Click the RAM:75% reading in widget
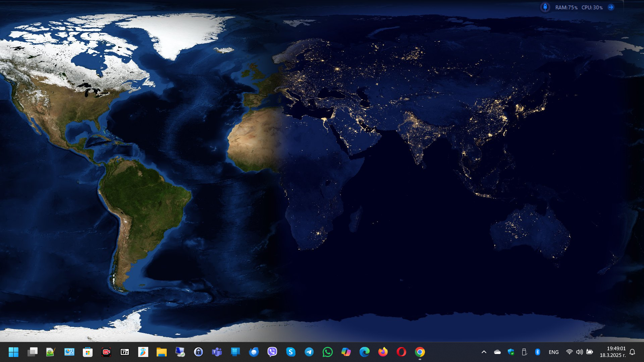 click(x=567, y=7)
